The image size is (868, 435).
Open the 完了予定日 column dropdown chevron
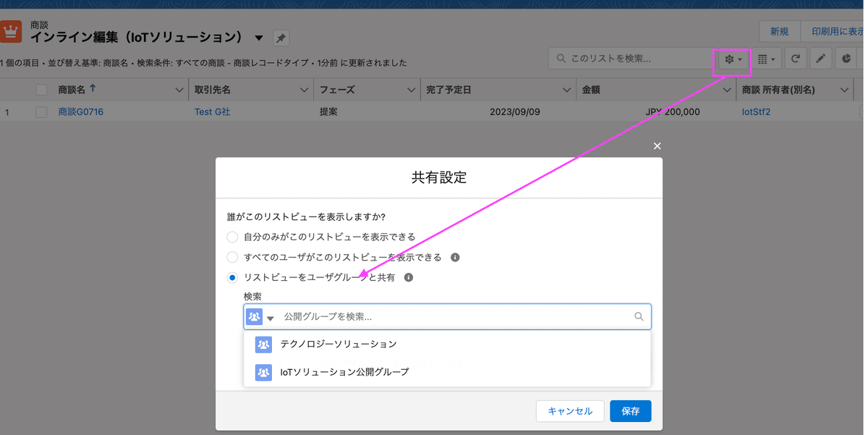[567, 90]
